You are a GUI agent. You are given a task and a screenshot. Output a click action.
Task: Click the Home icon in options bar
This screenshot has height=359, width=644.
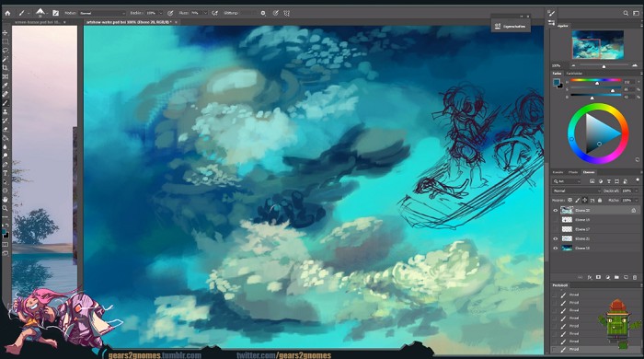click(x=7, y=13)
